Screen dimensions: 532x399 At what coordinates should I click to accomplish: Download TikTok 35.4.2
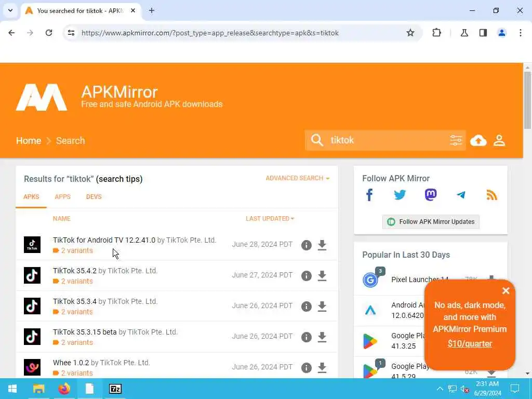point(322,275)
